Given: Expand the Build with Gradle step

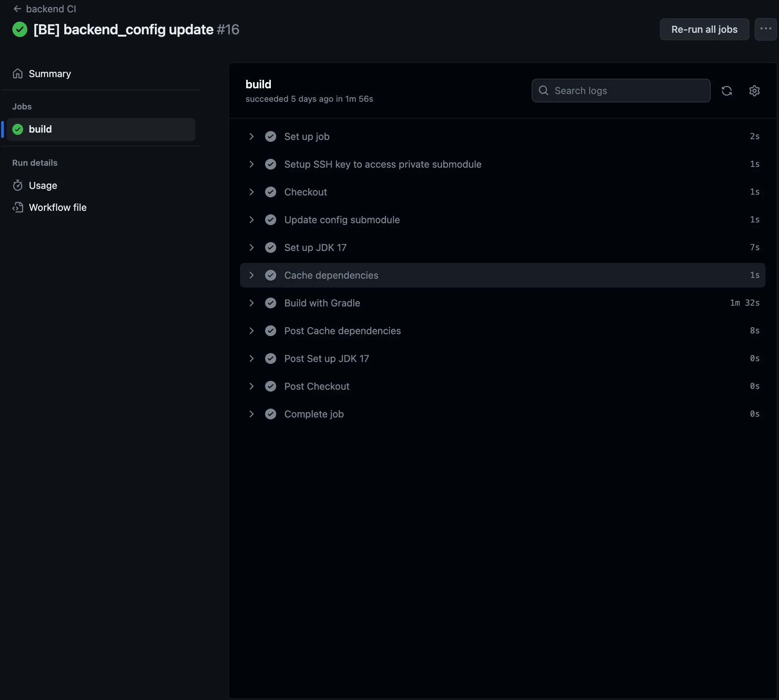Looking at the screenshot, I should pos(252,303).
